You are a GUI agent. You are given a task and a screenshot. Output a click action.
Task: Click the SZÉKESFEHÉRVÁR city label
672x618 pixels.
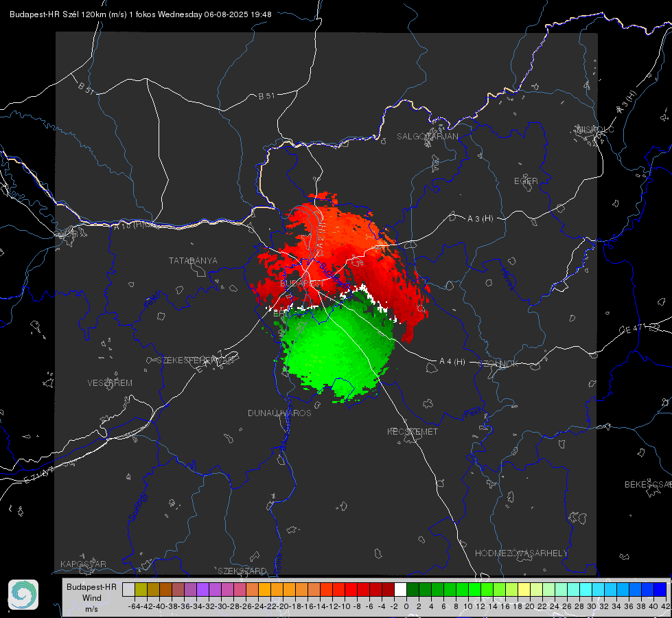coord(195,360)
